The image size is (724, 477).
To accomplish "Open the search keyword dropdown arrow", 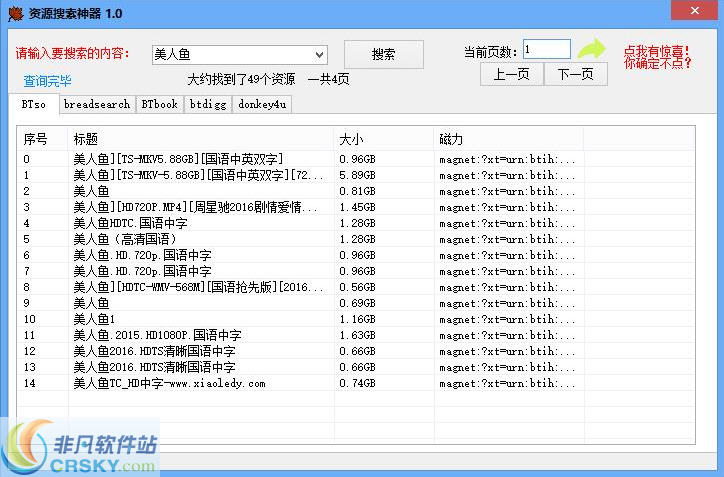I will click(319, 55).
